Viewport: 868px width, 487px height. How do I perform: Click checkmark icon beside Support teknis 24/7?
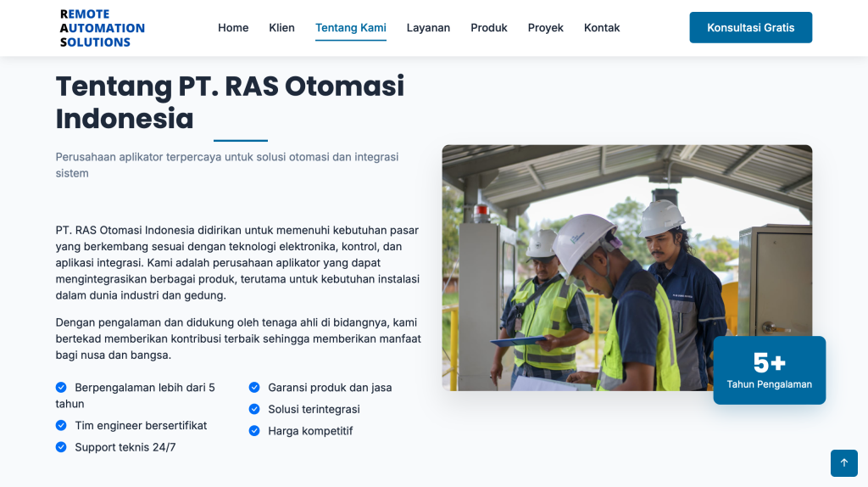click(x=61, y=447)
